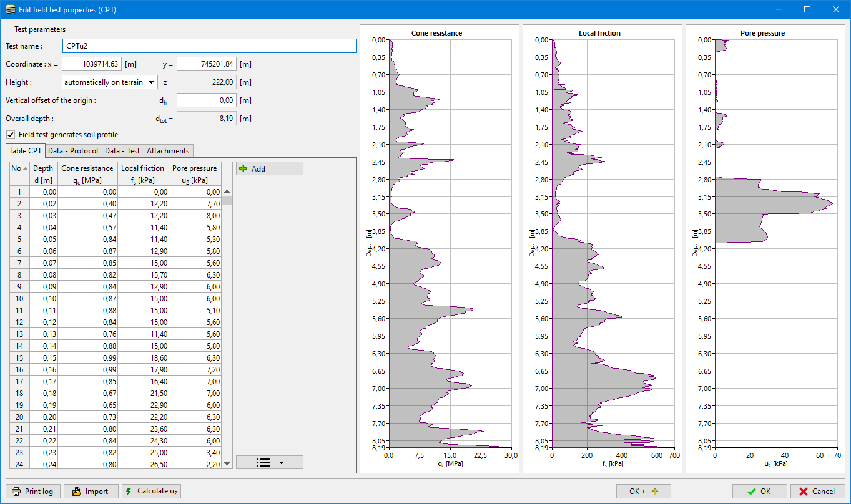
Task: Click the Print log button
Action: pos(33,491)
